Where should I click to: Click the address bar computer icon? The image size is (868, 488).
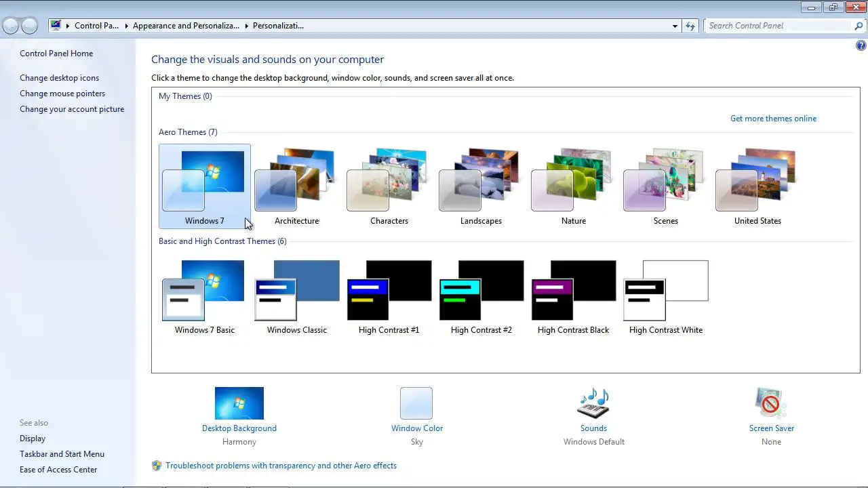(56, 26)
